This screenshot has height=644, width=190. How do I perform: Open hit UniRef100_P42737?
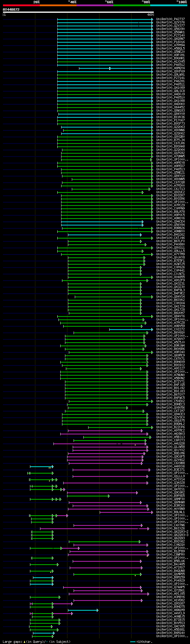point(170,19)
